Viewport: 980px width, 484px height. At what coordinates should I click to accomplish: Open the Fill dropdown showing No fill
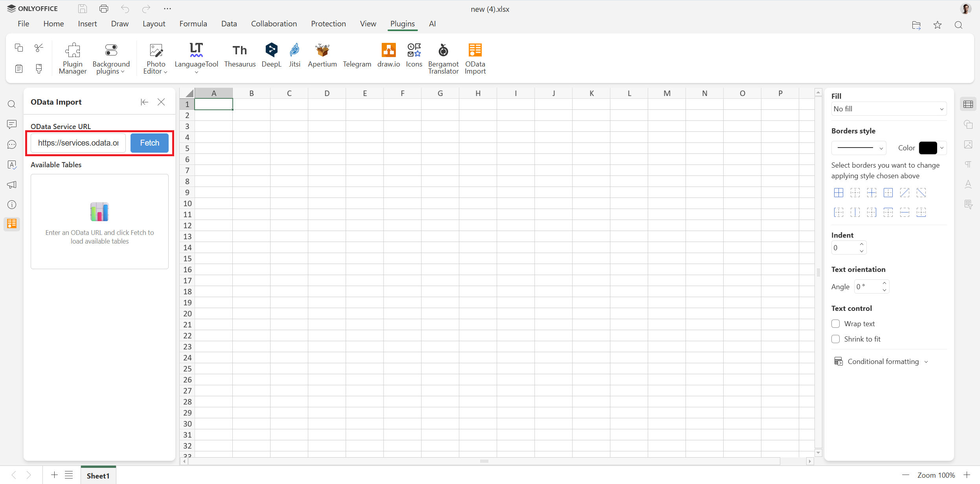[x=888, y=109]
